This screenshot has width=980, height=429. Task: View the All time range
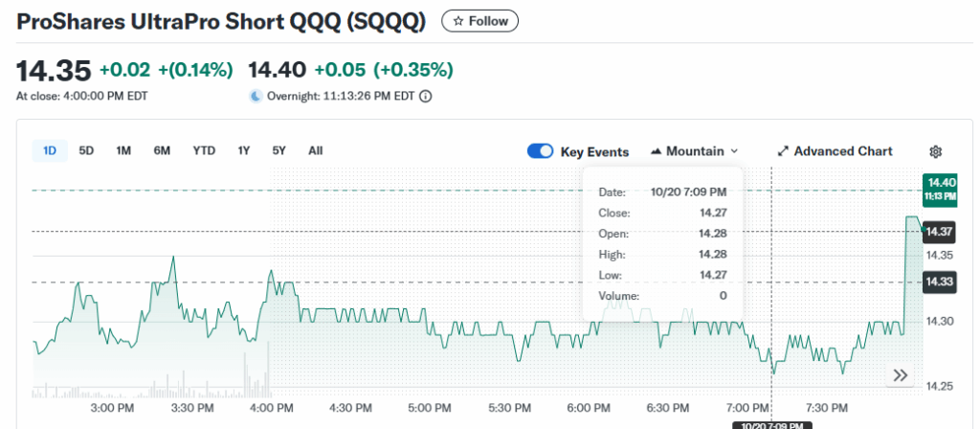pyautogui.click(x=315, y=150)
